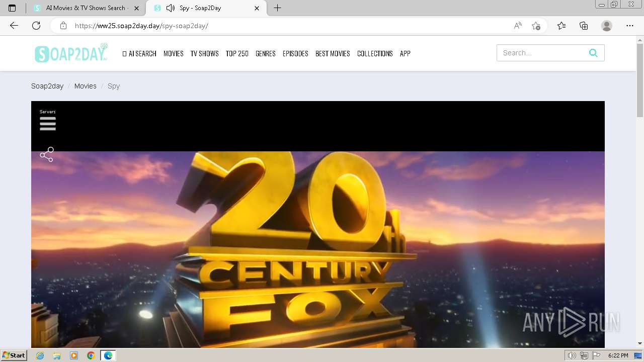Click the Soap2day breadcrumb link
Screen dimensions: 644x362
pos(47,86)
